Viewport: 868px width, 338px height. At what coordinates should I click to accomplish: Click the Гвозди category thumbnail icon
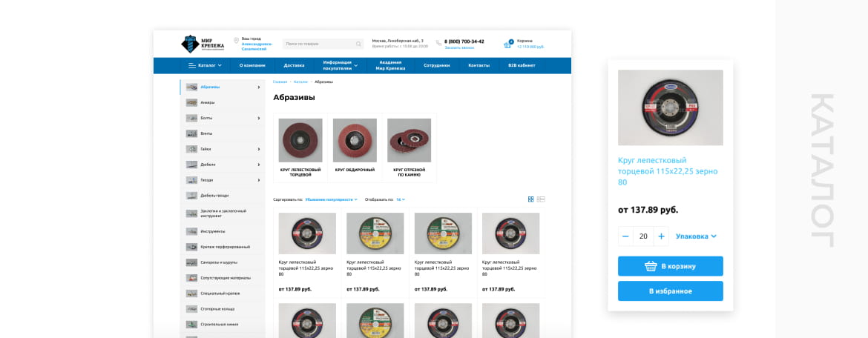coord(191,180)
